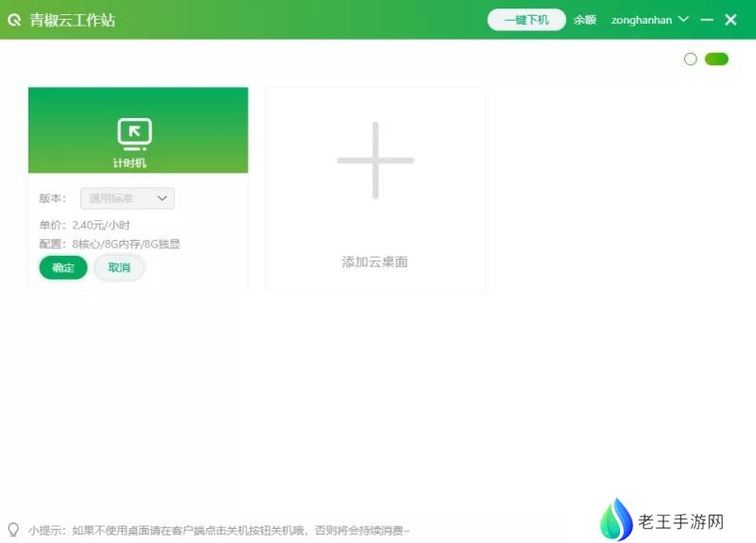Viewport: 756px width, 543px height.
Task: Click the zonghanhan username menu
Action: tap(642, 20)
